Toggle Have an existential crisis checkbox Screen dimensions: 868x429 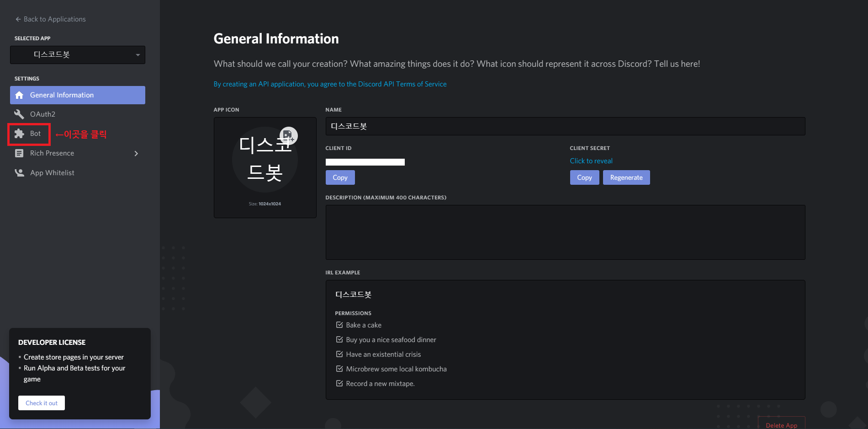339,354
